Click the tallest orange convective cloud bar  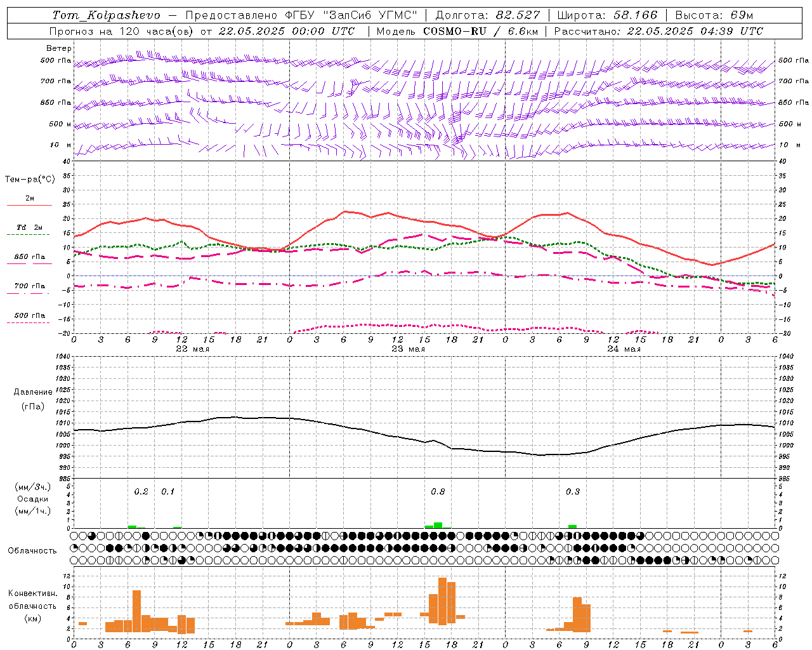point(442,601)
